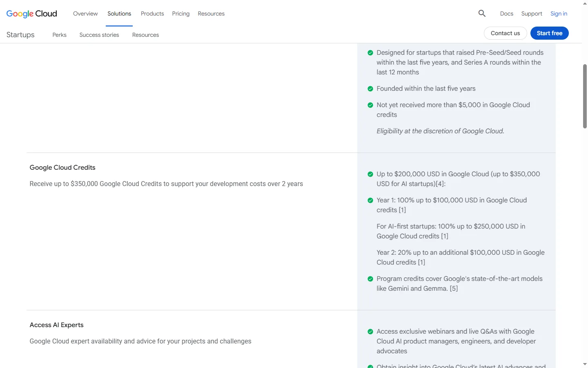Click 'Receive up to $350,000 Google Cloud Credits' description
This screenshot has height=368, width=588.
pyautogui.click(x=166, y=184)
